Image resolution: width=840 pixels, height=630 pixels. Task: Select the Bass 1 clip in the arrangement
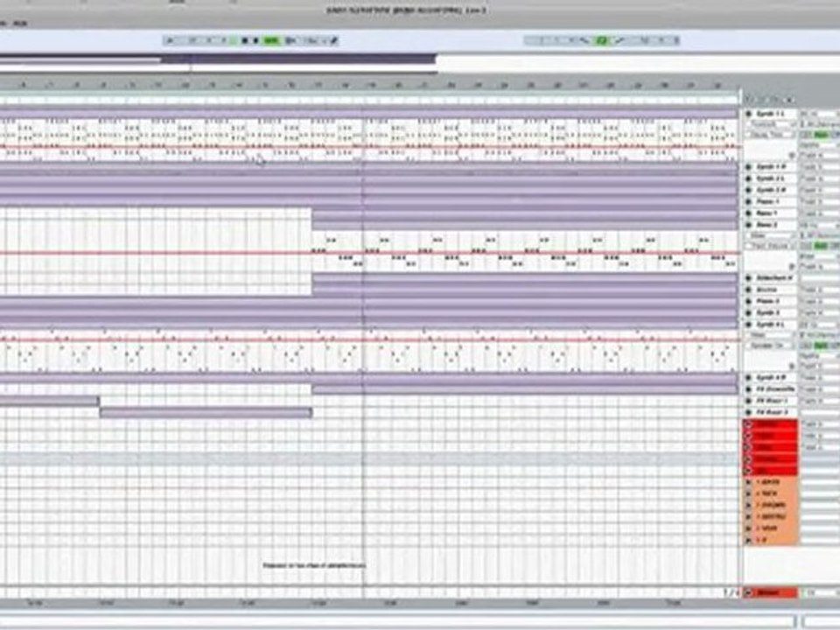[524, 213]
